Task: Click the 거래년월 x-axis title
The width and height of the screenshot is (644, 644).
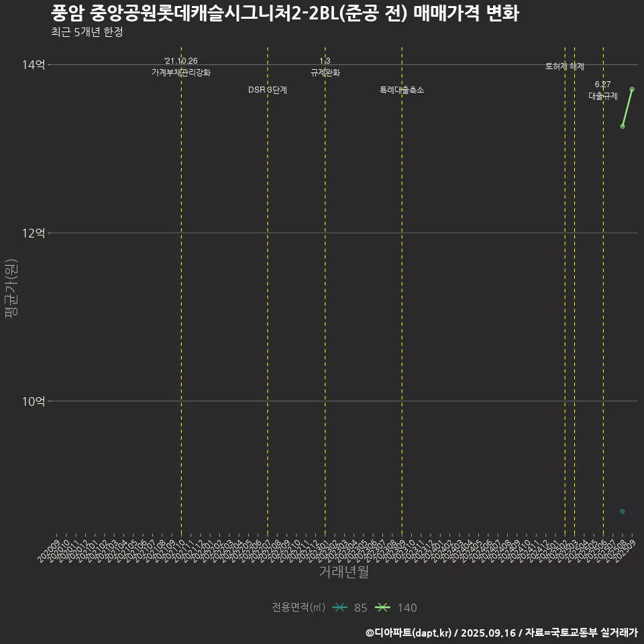Action: pyautogui.click(x=343, y=572)
